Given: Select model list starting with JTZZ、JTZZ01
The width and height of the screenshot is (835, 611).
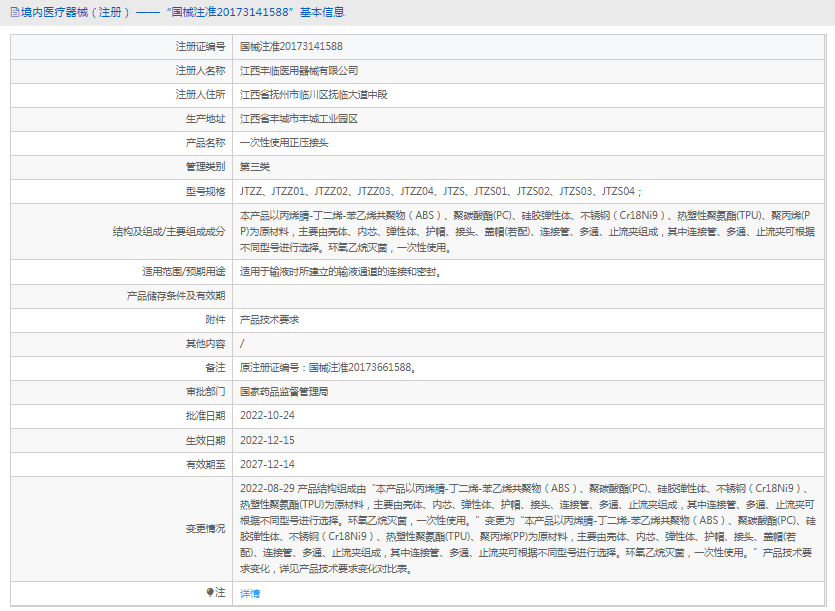Looking at the screenshot, I should 440,191.
